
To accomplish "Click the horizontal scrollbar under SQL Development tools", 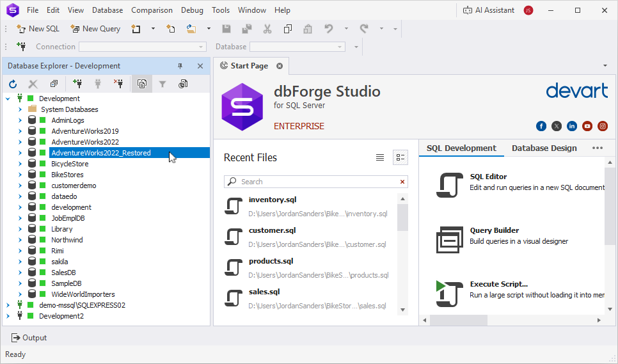I will (x=459, y=320).
